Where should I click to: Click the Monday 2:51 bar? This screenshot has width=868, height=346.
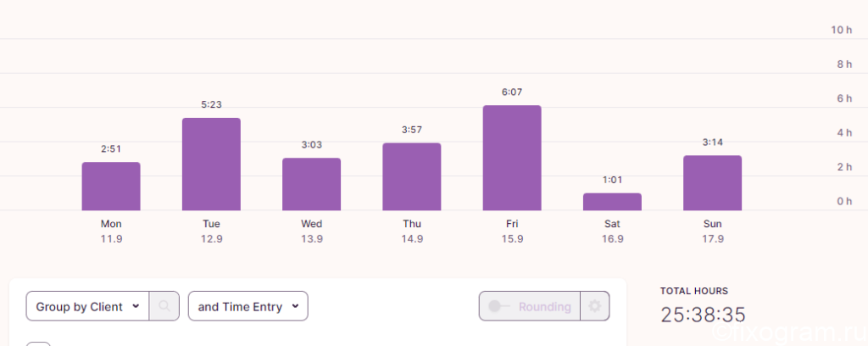click(111, 187)
